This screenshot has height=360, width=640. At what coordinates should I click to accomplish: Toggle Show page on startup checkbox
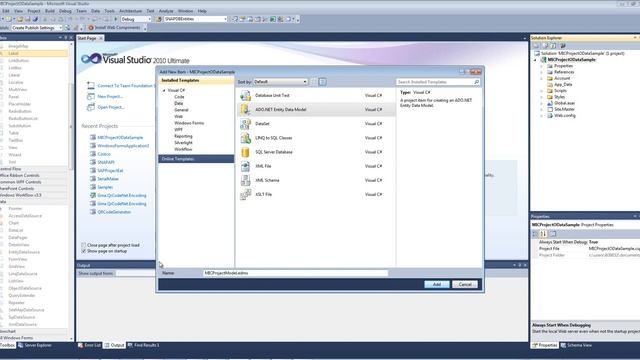[84, 251]
